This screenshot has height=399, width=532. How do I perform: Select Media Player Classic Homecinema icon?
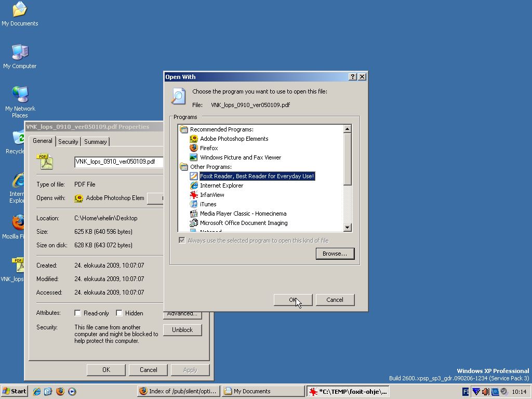(x=194, y=214)
